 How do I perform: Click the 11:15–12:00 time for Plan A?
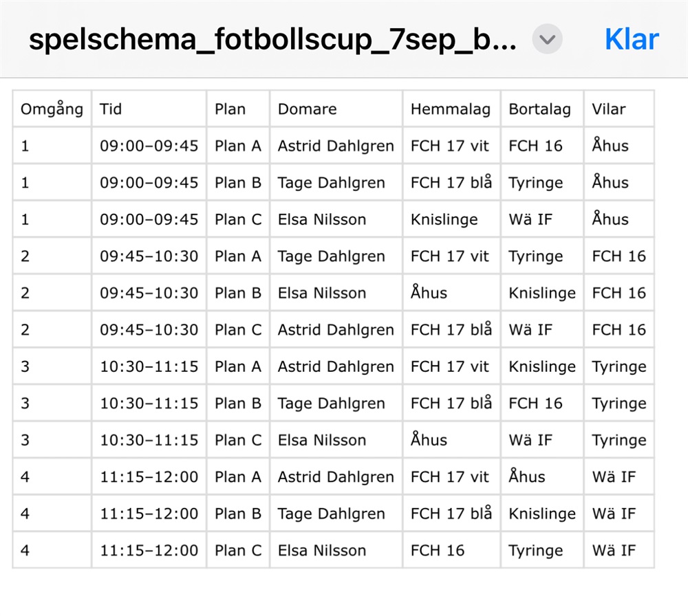point(149,477)
